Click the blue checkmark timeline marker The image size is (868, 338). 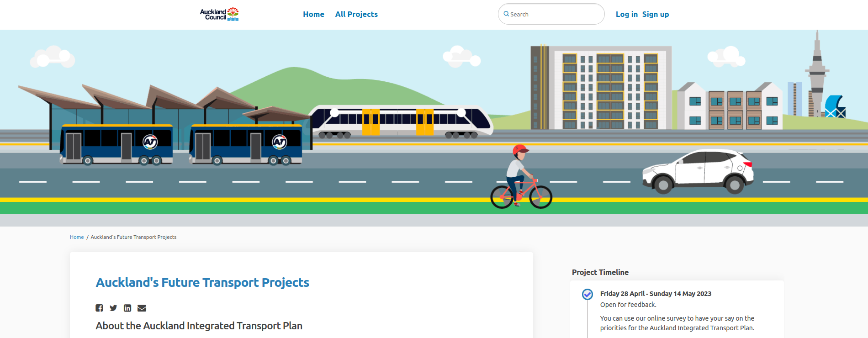pyautogui.click(x=587, y=294)
